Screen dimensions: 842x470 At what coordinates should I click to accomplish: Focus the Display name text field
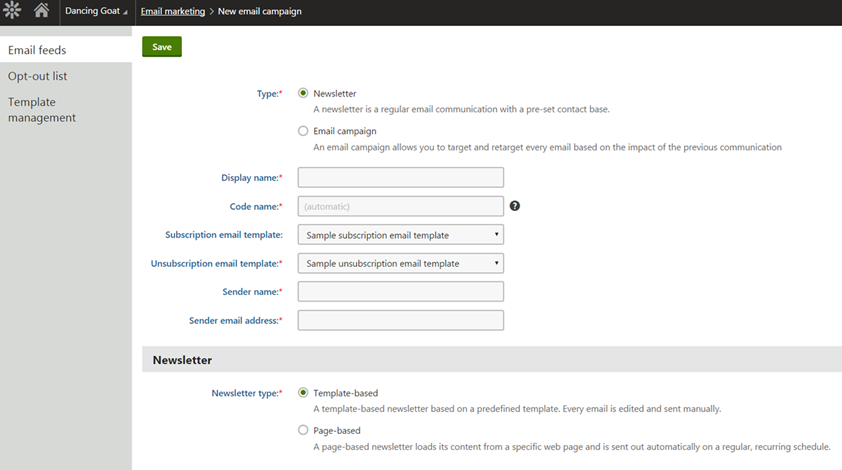tap(400, 178)
